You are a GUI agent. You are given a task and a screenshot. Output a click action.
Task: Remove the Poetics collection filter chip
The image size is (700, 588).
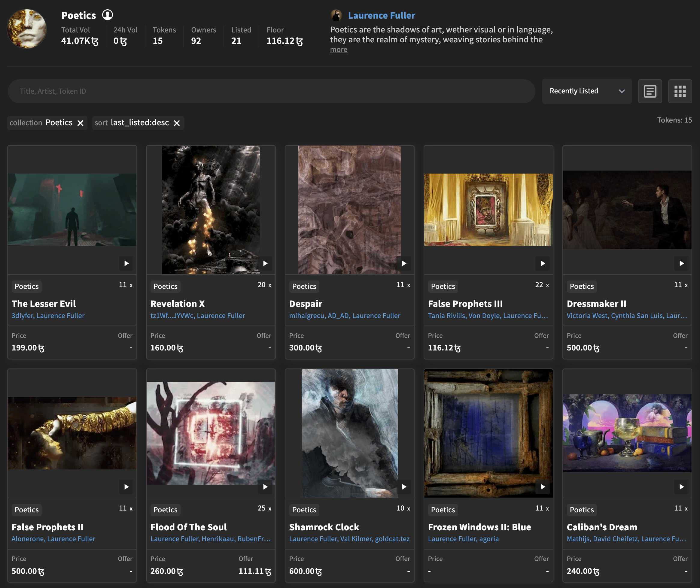(x=80, y=123)
